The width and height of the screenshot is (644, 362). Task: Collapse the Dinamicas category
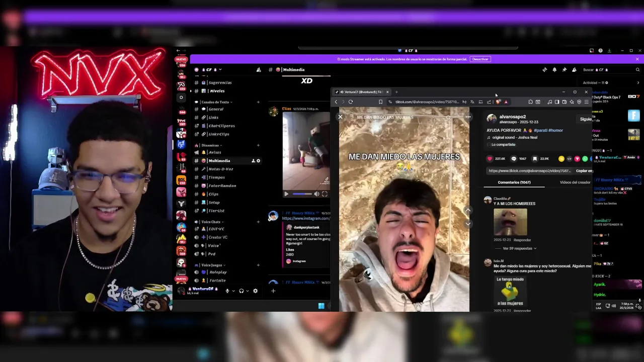210,145
